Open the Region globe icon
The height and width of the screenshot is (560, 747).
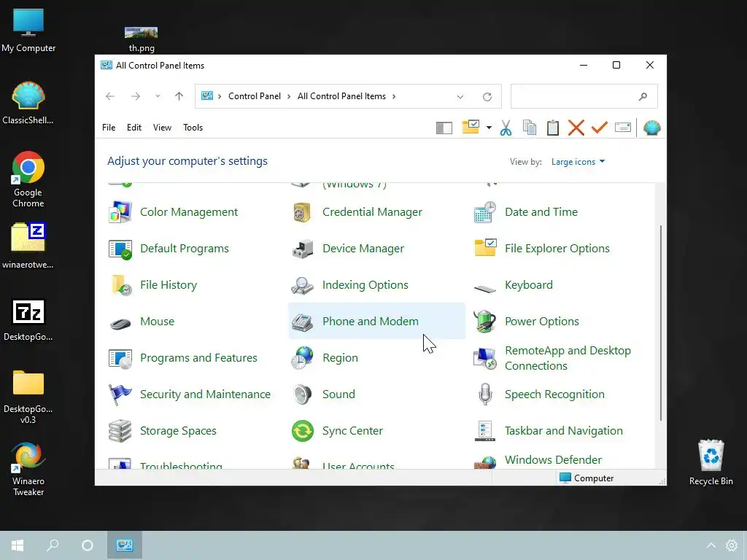click(x=302, y=358)
